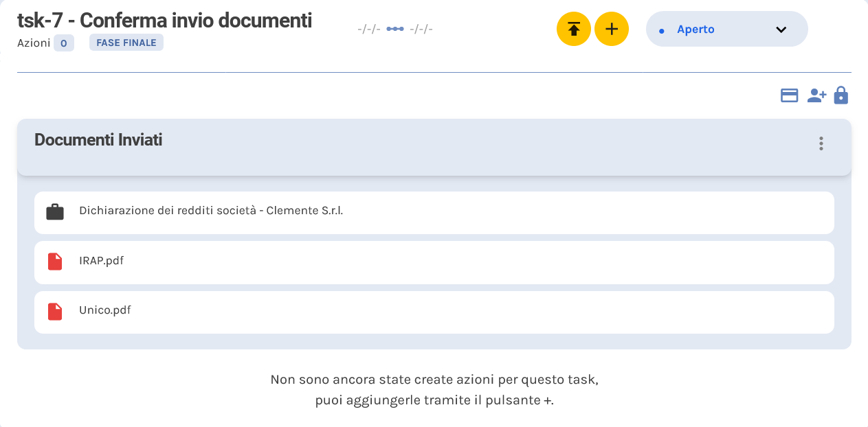Open the three-dot menu on Documenti Inviati
Viewport: 868px width, 427px height.
(x=821, y=143)
